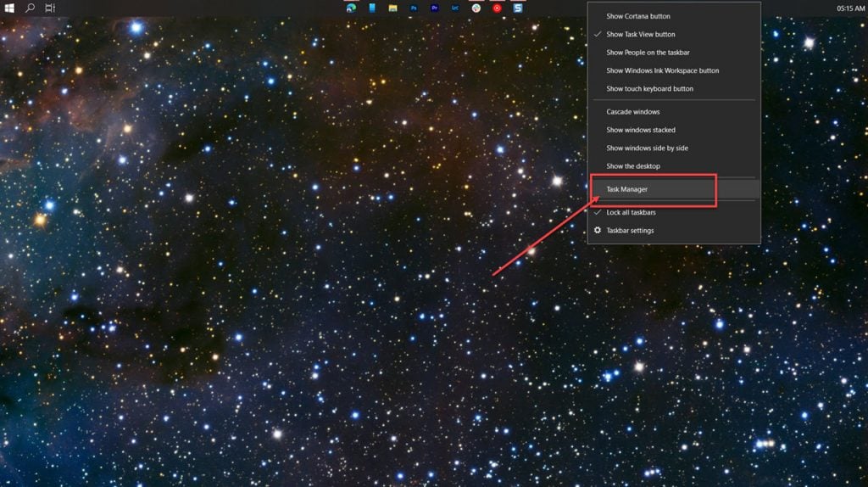Launch Microsoft Edge from the taskbar

[351, 8]
